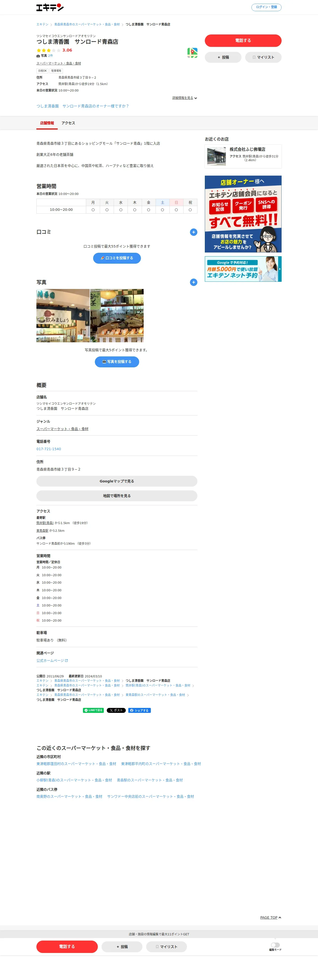Viewport: 318px width, 980px height.
Task: Click 東青森駅のスーパーマーケット breadcrumb link
Action: pos(155,695)
